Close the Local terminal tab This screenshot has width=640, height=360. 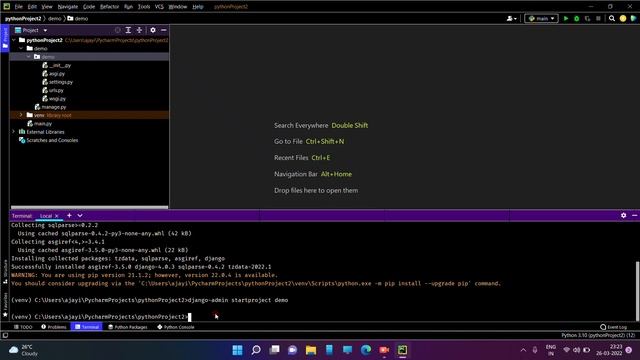point(57,216)
